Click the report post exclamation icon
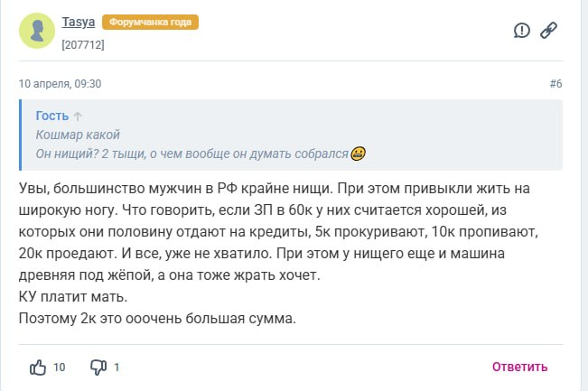 point(522,31)
